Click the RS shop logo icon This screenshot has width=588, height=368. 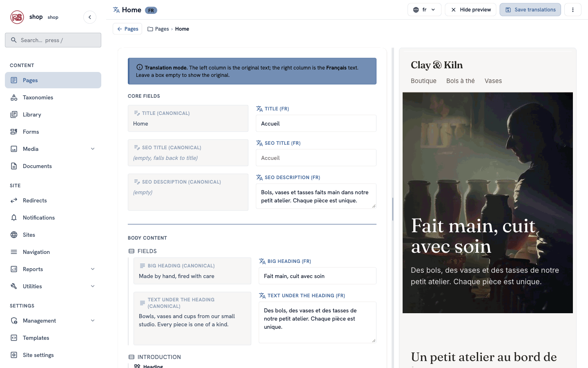tap(17, 17)
